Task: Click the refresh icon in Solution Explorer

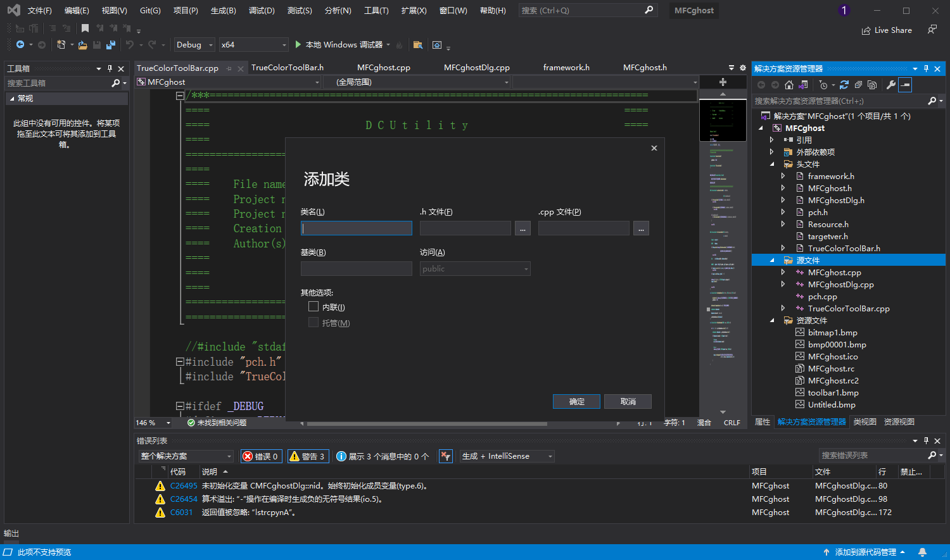Action: 844,85
